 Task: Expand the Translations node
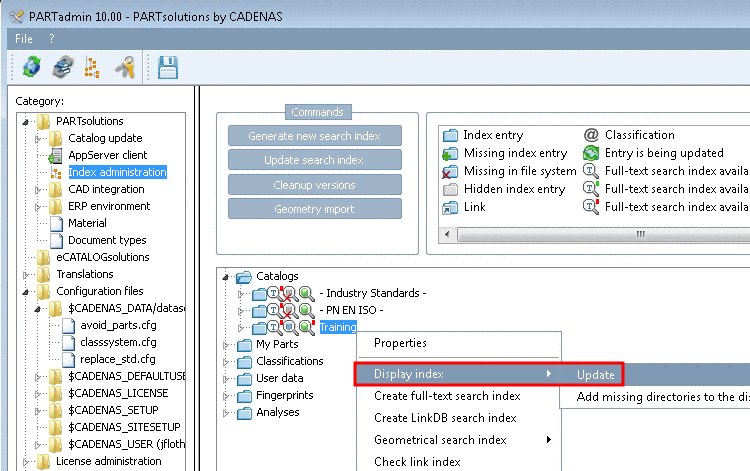point(26,275)
